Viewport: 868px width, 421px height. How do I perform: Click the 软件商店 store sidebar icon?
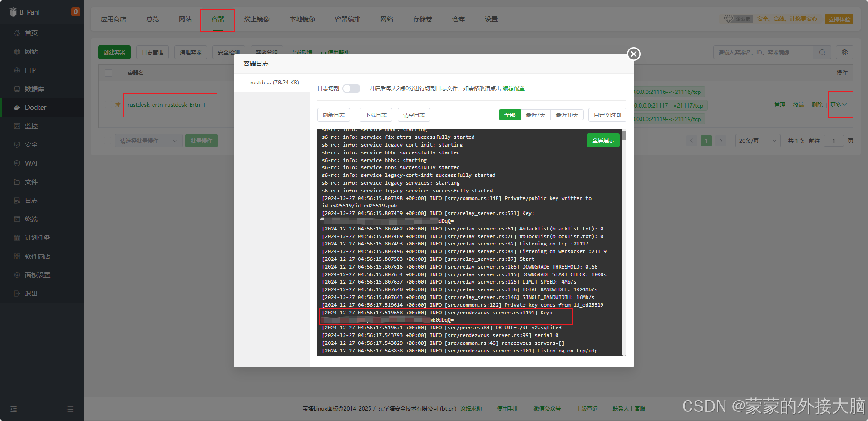(17, 256)
